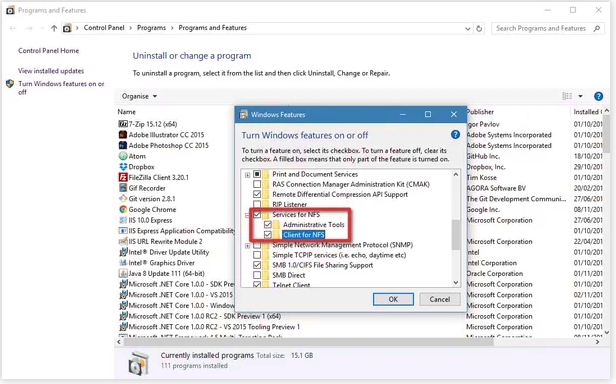Click the IIS URL Rewrite Module 2 icon
The image size is (616, 384).
coord(123,241)
